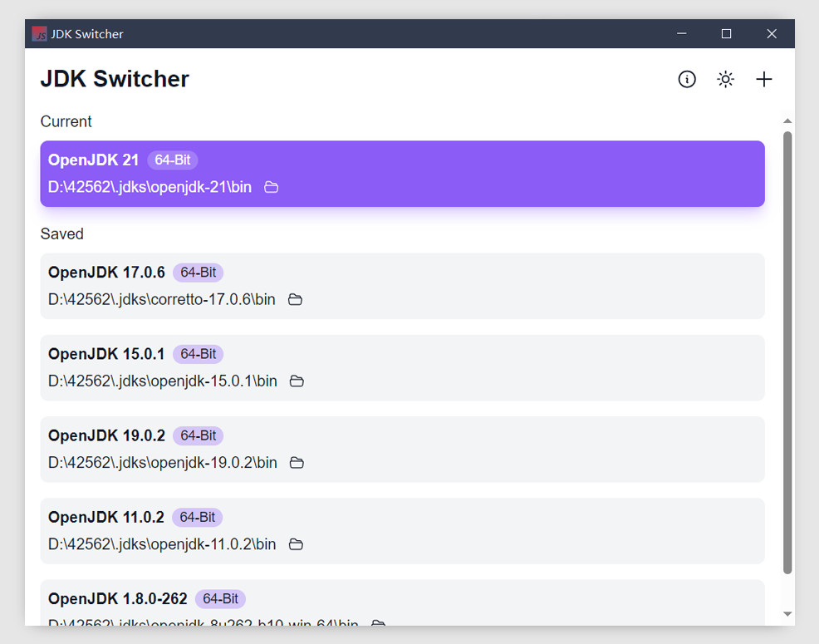Switch to the OpenJDK 11.0.2 card

click(x=402, y=530)
